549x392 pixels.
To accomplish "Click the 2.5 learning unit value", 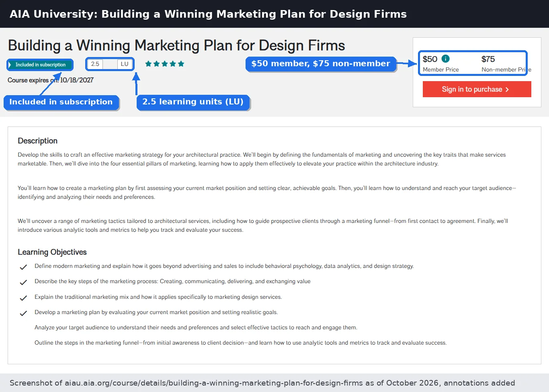I will coord(95,64).
